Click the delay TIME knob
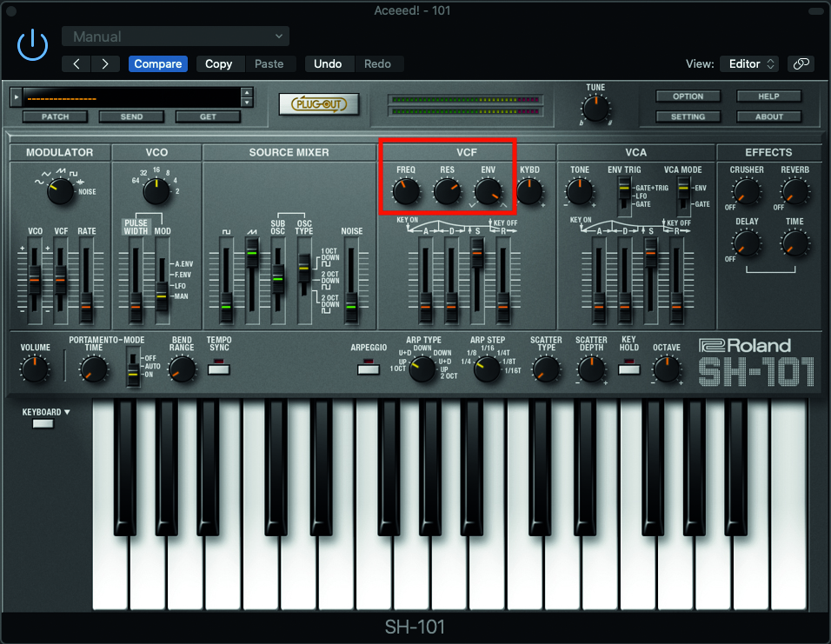Viewport: 831px width, 644px height. (x=794, y=243)
